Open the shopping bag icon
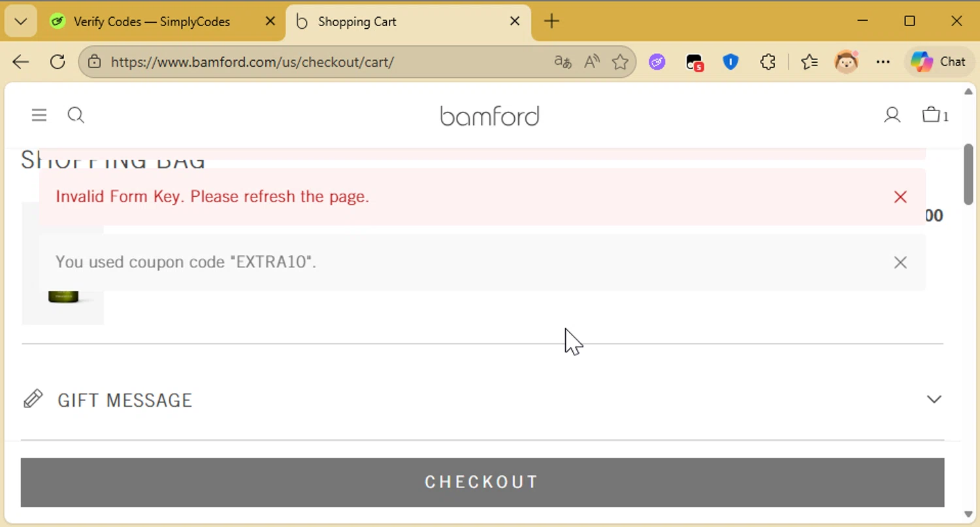This screenshot has height=527, width=980. click(x=935, y=115)
